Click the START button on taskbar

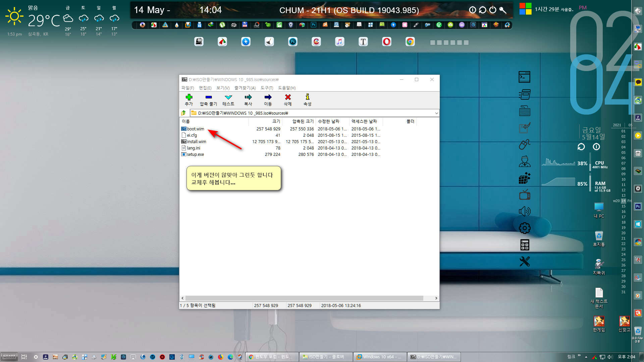click(9, 357)
